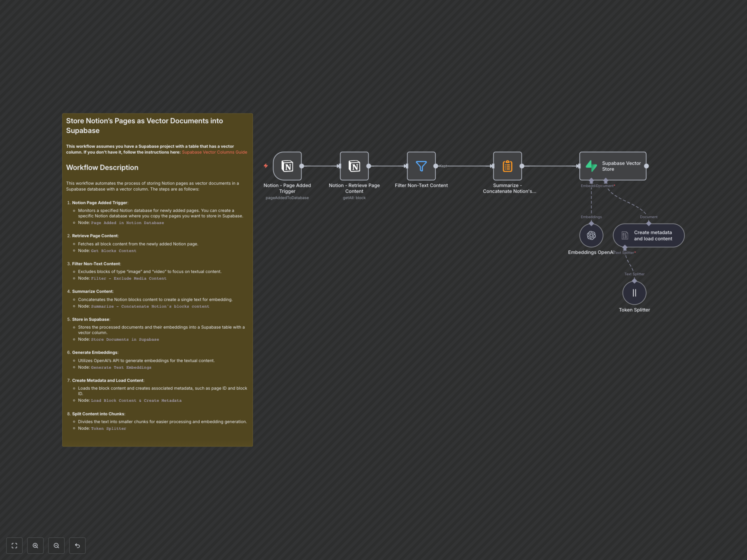Open the Supabase Vector Columns Guide link
The image size is (747, 560).
214,152
